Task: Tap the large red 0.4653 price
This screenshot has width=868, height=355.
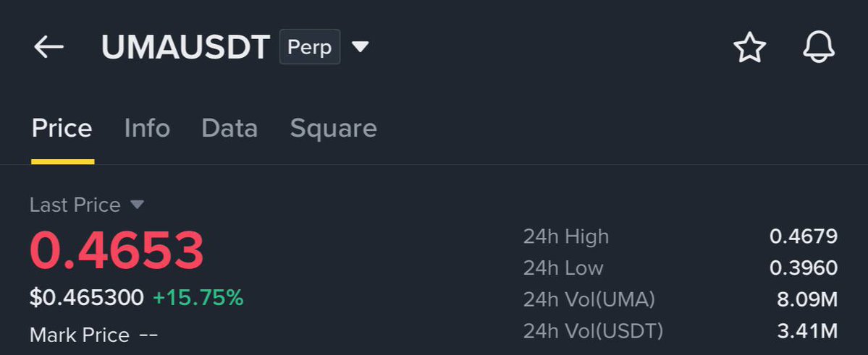Action: [117, 250]
